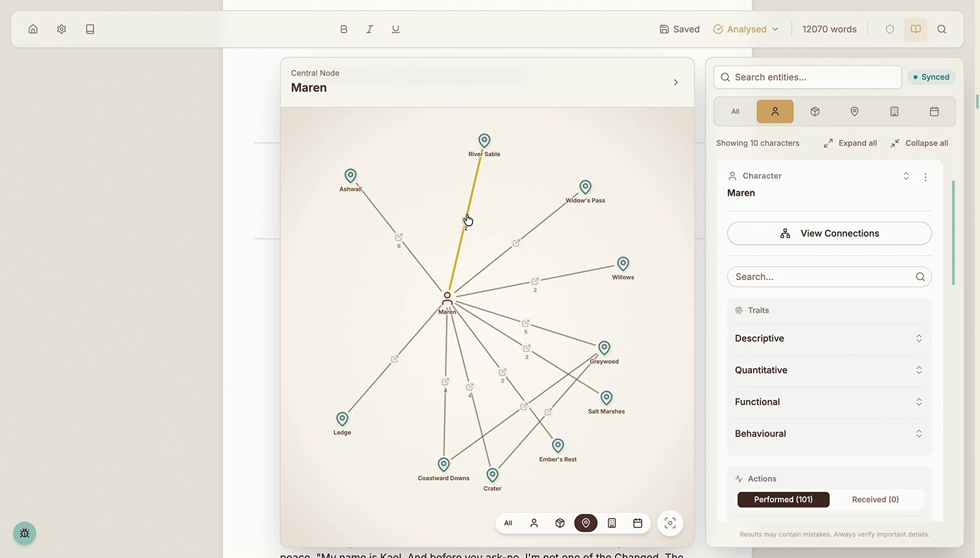Open link icon on Willows edge
The height and width of the screenshot is (558, 980).
(535, 281)
